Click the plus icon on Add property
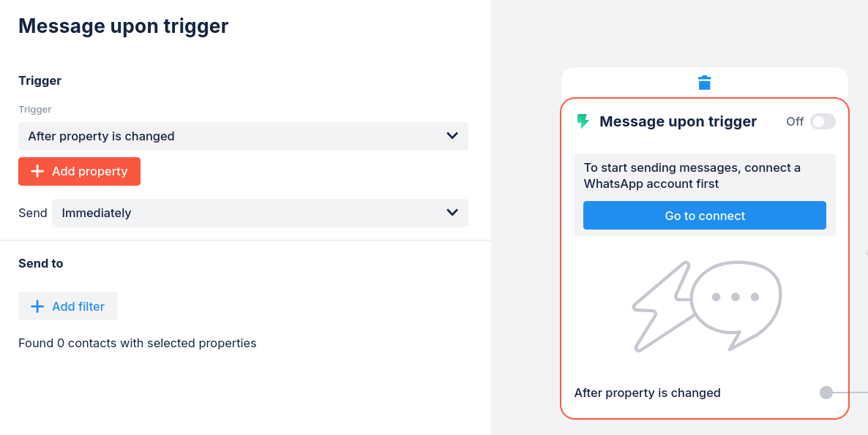Viewport: 868px width, 435px height. pyautogui.click(x=37, y=171)
